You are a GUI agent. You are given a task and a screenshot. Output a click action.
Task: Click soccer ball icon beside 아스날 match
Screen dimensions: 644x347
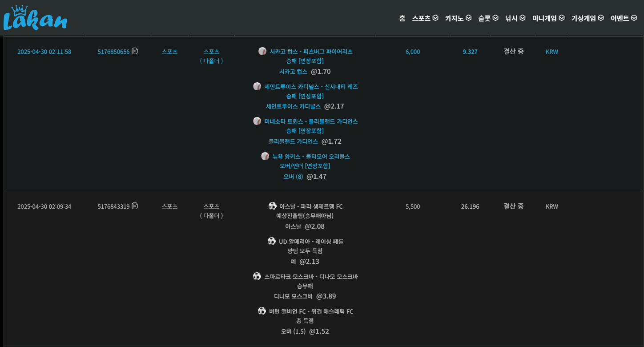click(x=273, y=206)
